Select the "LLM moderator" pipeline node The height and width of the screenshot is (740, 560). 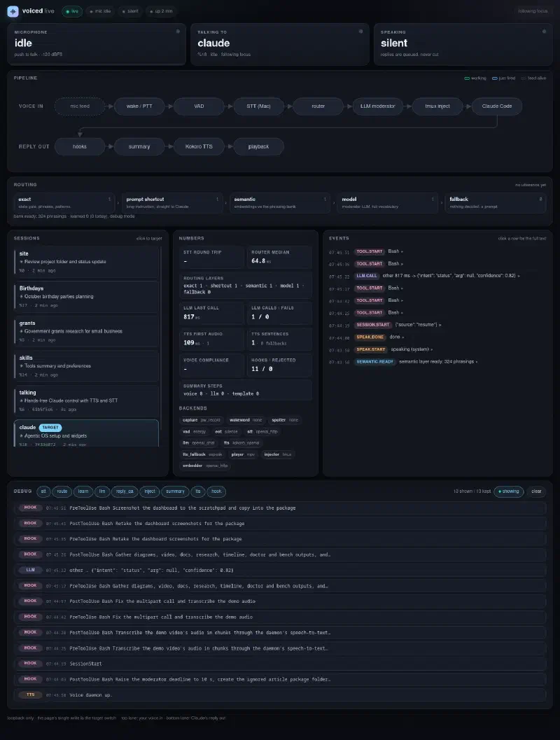[377, 106]
